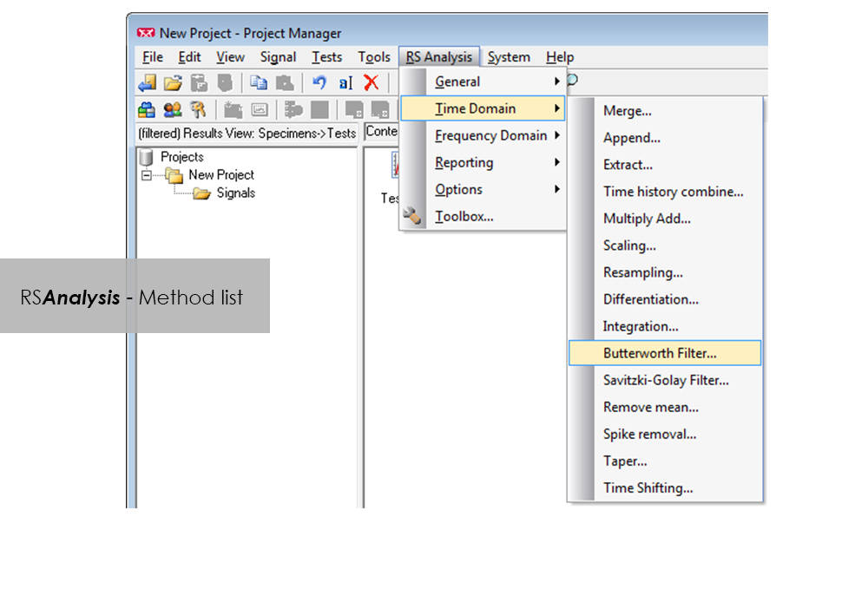868x615 pixels.
Task: Expand the Reporting submenu
Action: click(x=464, y=162)
